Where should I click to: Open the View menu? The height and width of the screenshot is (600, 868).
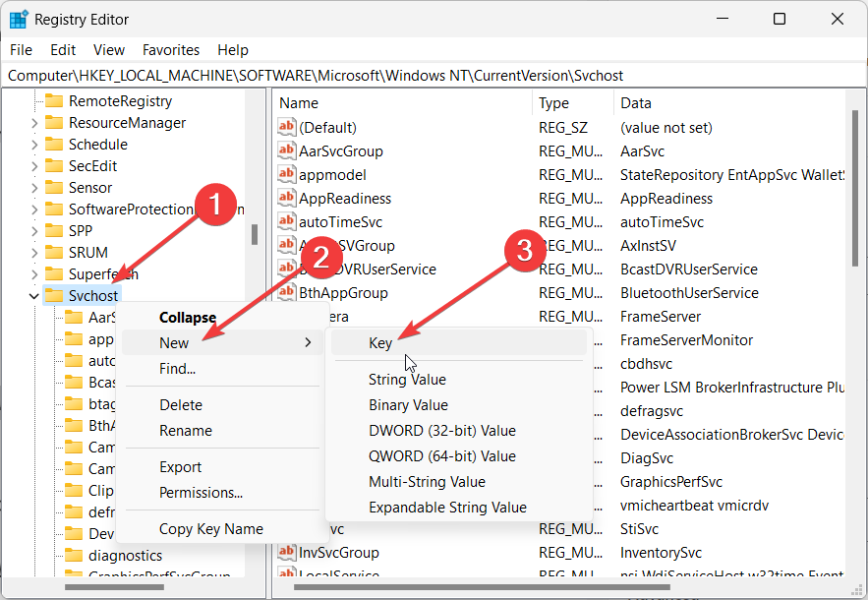109,50
